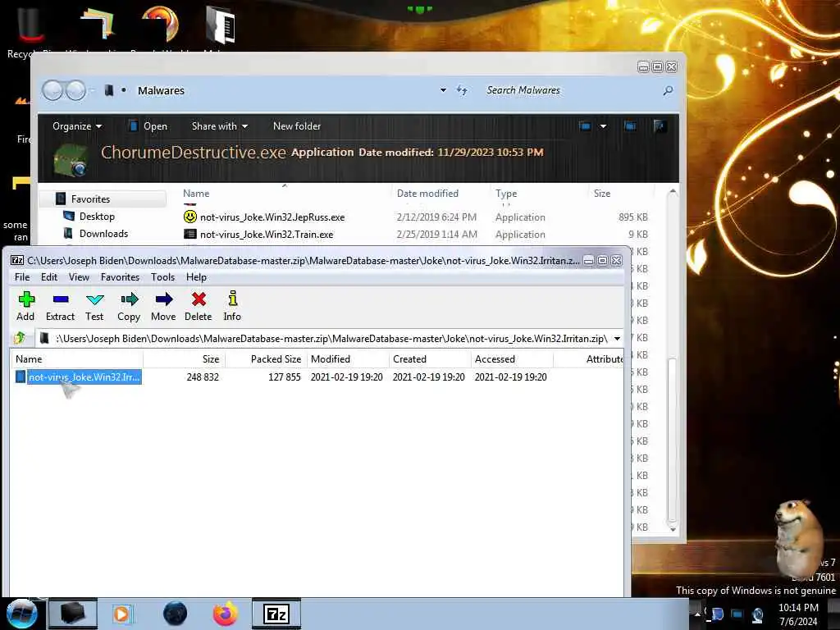Open the Share with dropdown in Explorer
Image resolution: width=840 pixels, height=630 pixels.
(x=220, y=126)
